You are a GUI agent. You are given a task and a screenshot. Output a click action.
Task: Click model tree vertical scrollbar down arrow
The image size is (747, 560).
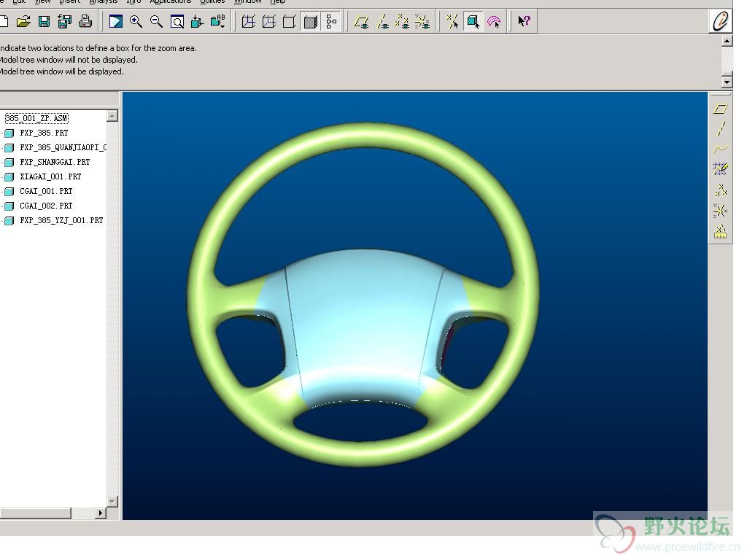pyautogui.click(x=112, y=502)
